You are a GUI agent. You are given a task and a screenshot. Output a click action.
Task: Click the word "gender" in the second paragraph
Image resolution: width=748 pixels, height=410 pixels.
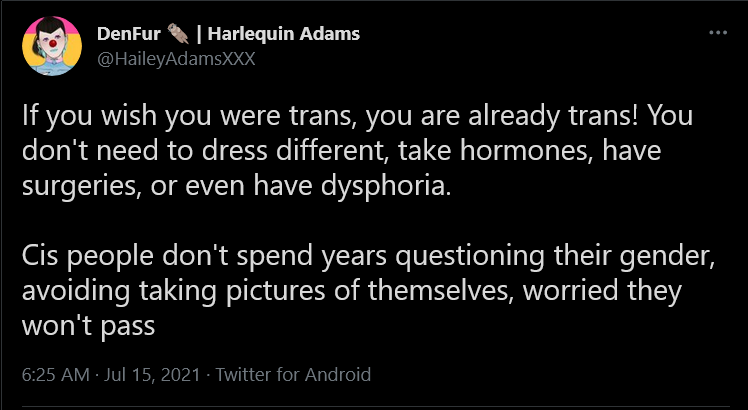coord(667,258)
